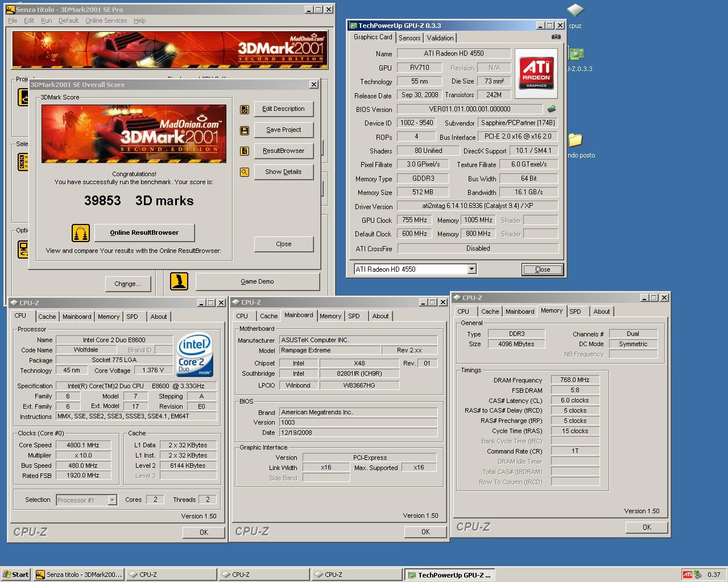Click the joystick Game Demo icon
728x582 pixels.
(179, 281)
